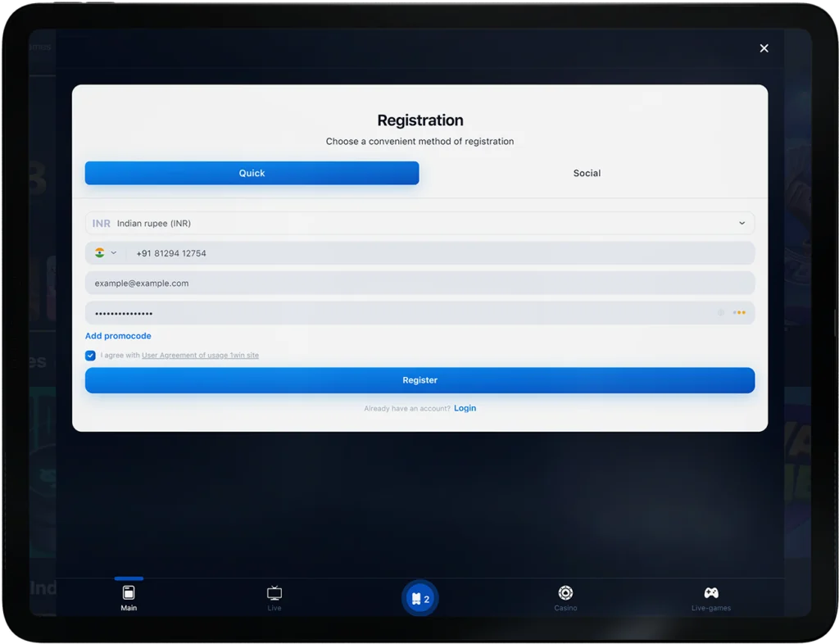Viewport: 839px width, 644px height.
Task: Open the Main section icon
Action: pos(129,592)
